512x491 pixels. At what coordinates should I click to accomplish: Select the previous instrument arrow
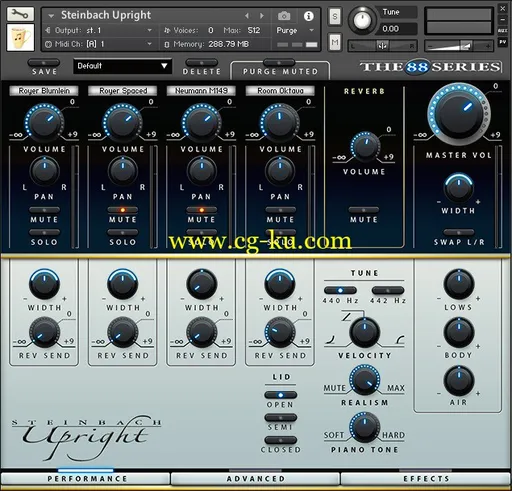click(247, 16)
